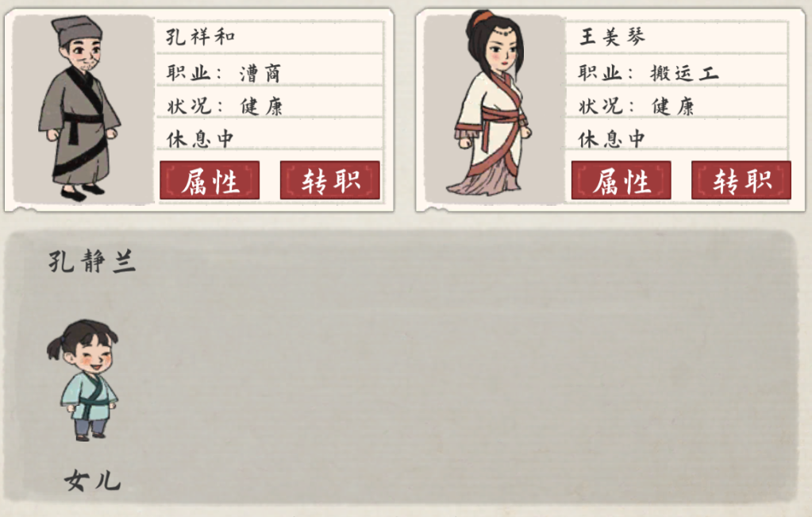Screen dimensions: 812x517
Task: Open 王美琴's 属性 attributes
Action: 621,180
